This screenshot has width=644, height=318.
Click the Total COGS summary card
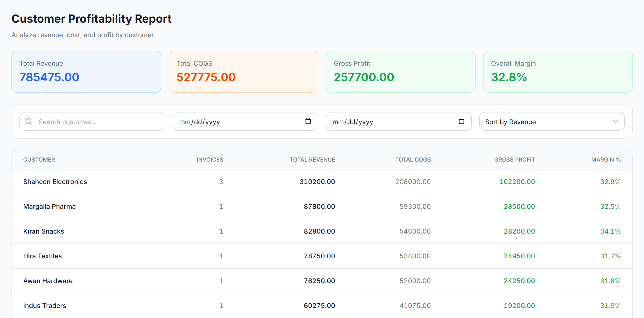[243, 72]
